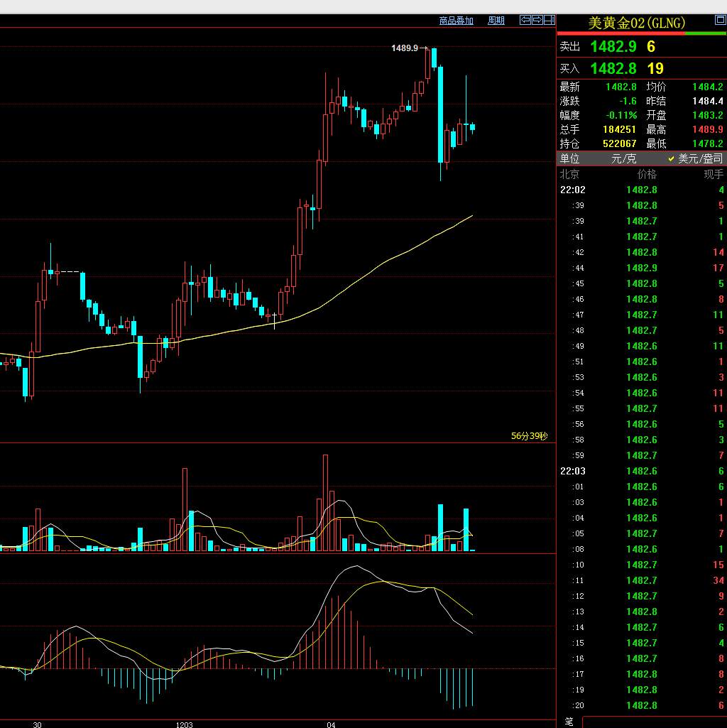Select the :44 tick row priced 1482.9

(x=642, y=268)
